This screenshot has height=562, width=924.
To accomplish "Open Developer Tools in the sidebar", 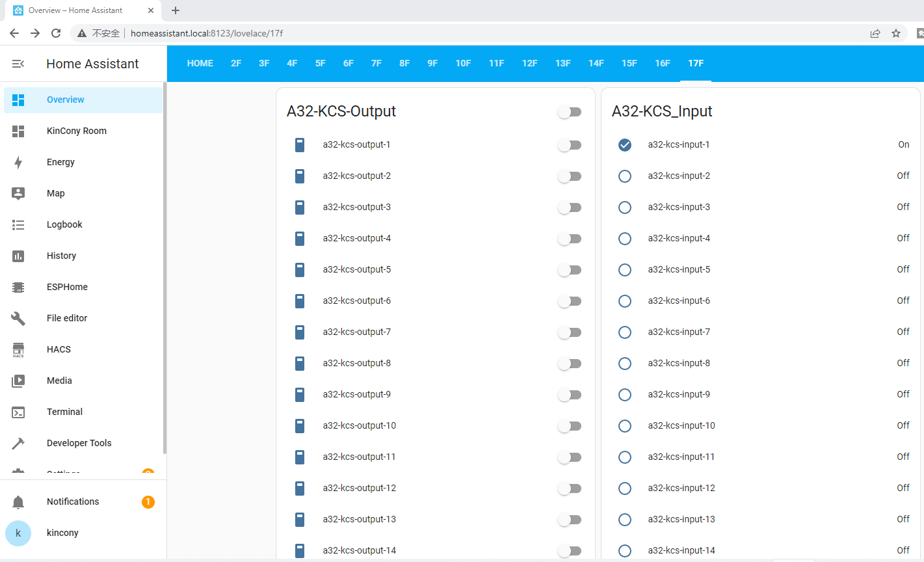I will 79,443.
